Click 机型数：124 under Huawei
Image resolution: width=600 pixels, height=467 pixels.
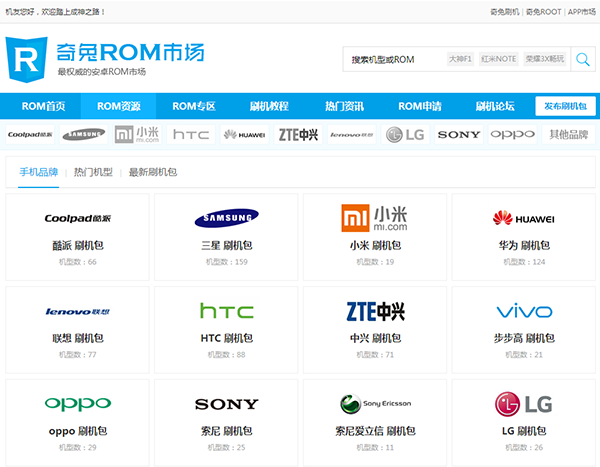[x=524, y=262]
